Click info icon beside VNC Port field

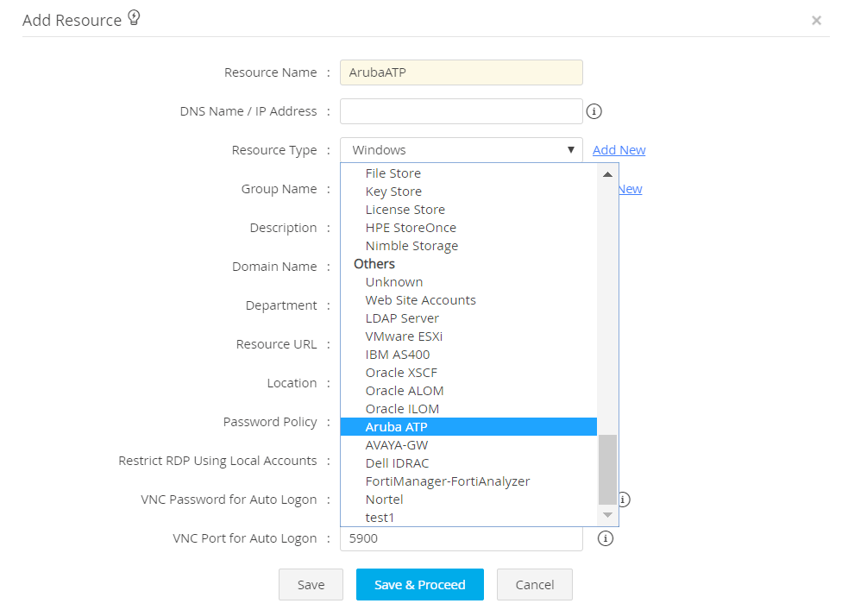pyautogui.click(x=606, y=538)
